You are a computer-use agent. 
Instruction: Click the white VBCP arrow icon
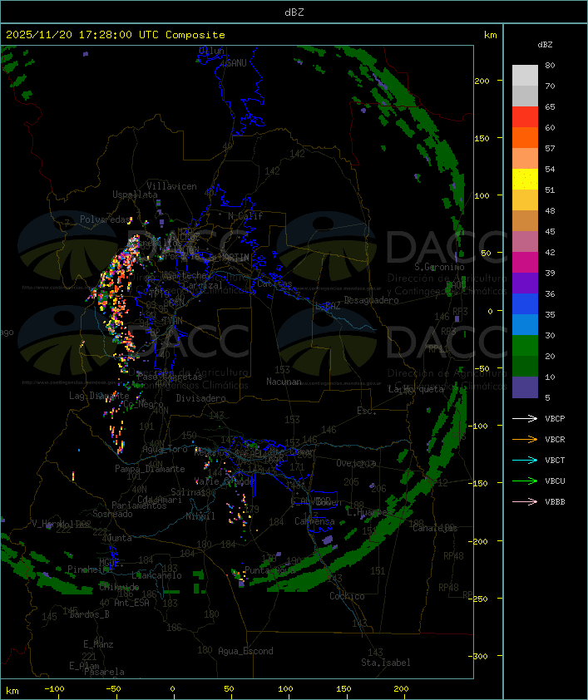(x=525, y=418)
